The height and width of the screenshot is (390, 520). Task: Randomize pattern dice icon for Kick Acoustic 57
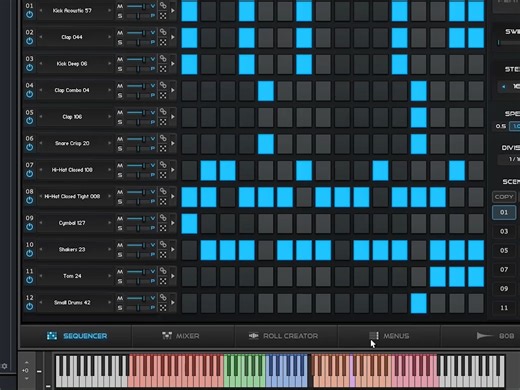[x=163, y=15]
